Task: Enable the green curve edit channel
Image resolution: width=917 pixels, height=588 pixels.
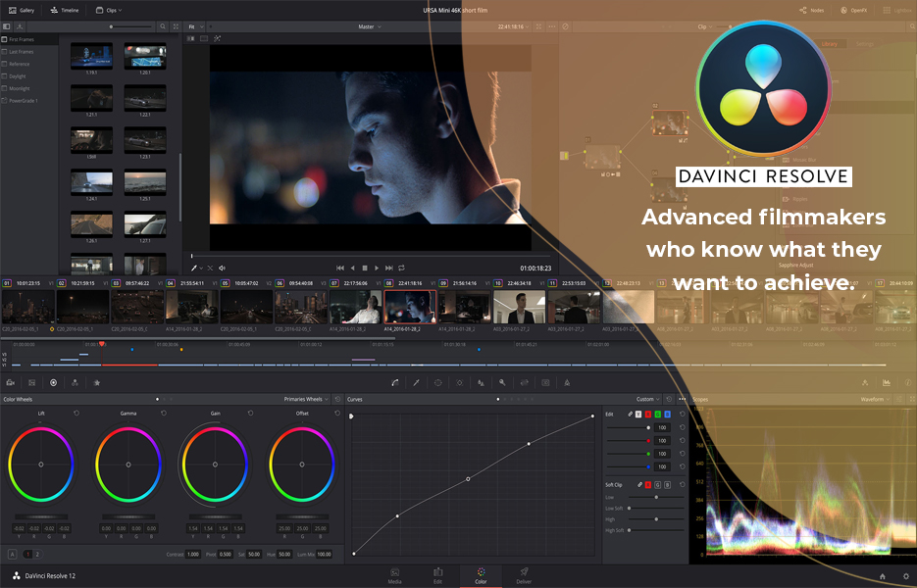Action: [x=658, y=414]
